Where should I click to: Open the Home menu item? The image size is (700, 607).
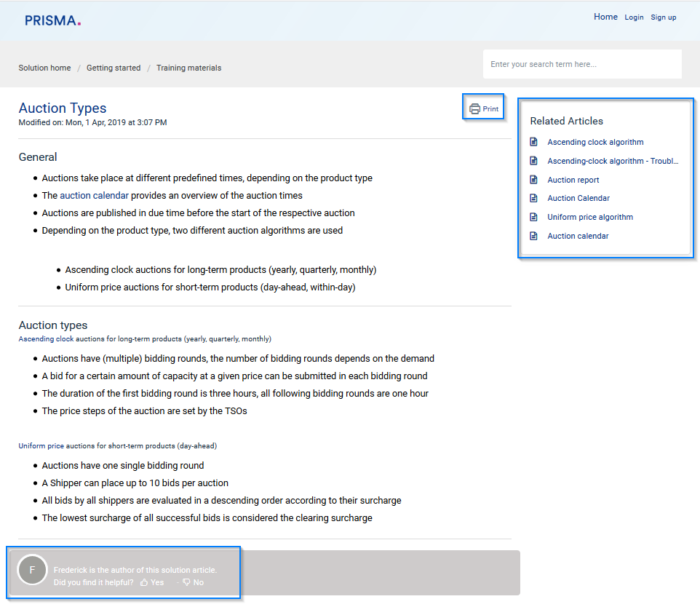click(605, 17)
